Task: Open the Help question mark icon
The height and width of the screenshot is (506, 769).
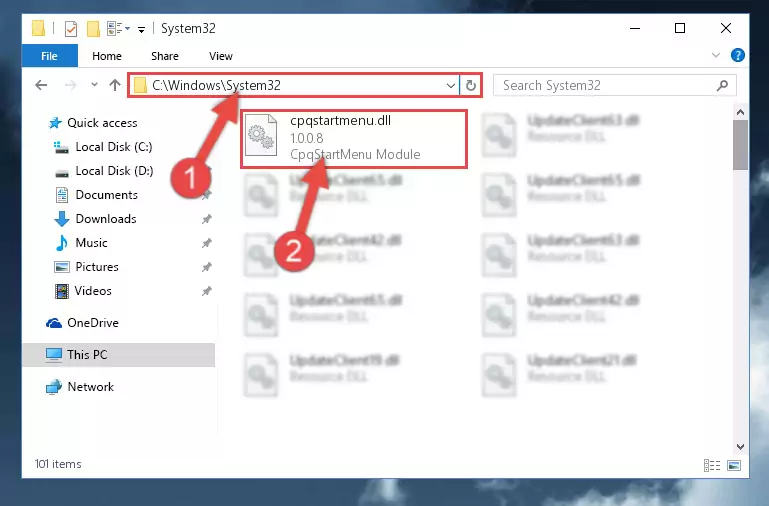Action: 737,55
